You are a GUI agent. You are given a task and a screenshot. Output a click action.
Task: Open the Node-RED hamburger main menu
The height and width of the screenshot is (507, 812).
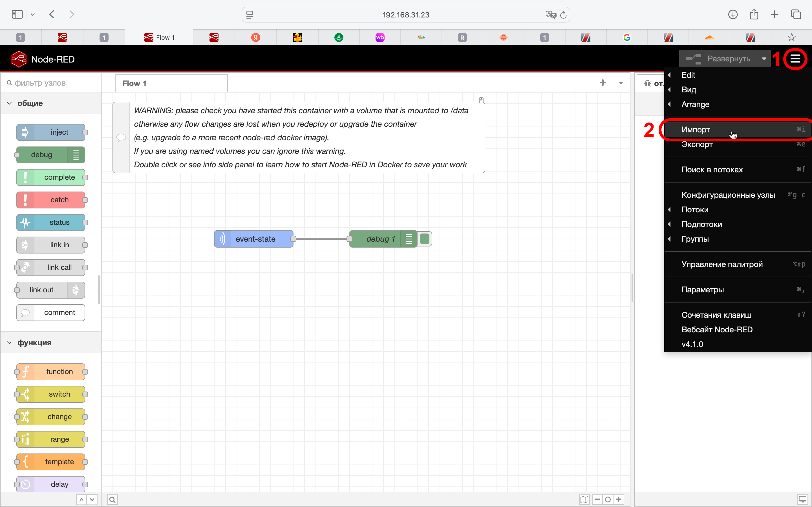[795, 59]
